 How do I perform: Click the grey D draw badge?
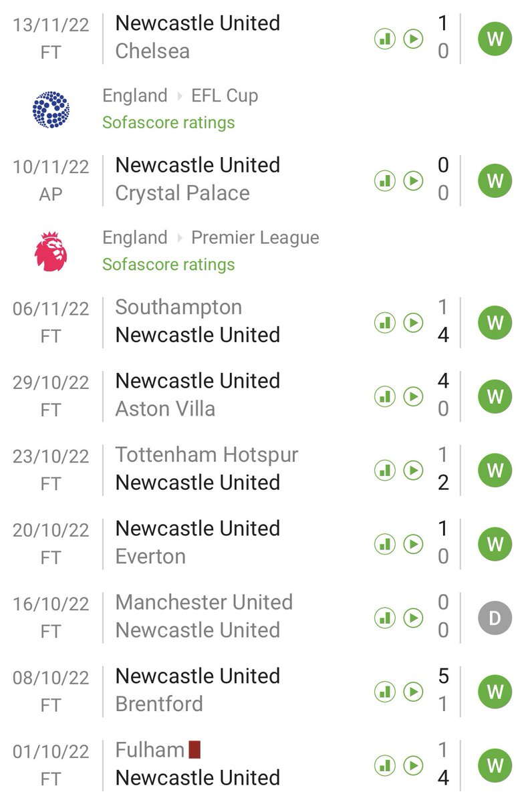tap(495, 618)
